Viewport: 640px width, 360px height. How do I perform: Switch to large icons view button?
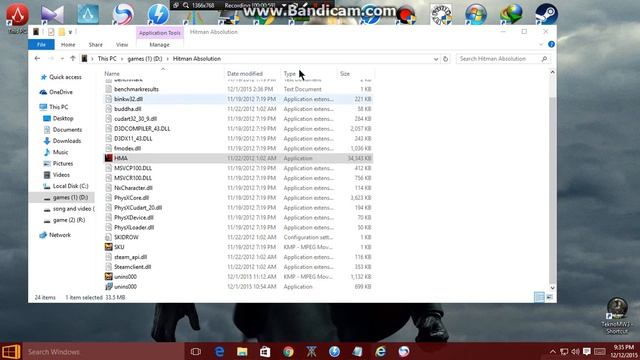pos(549,297)
